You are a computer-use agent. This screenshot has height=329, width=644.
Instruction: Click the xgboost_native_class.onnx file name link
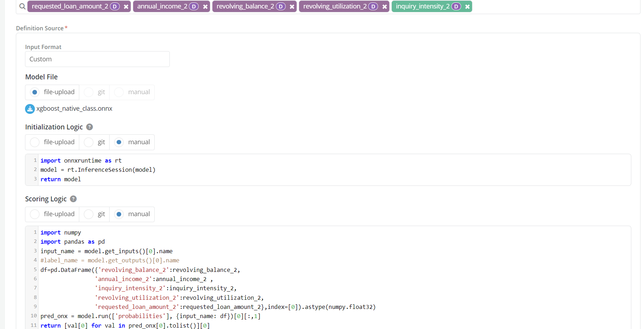74,109
